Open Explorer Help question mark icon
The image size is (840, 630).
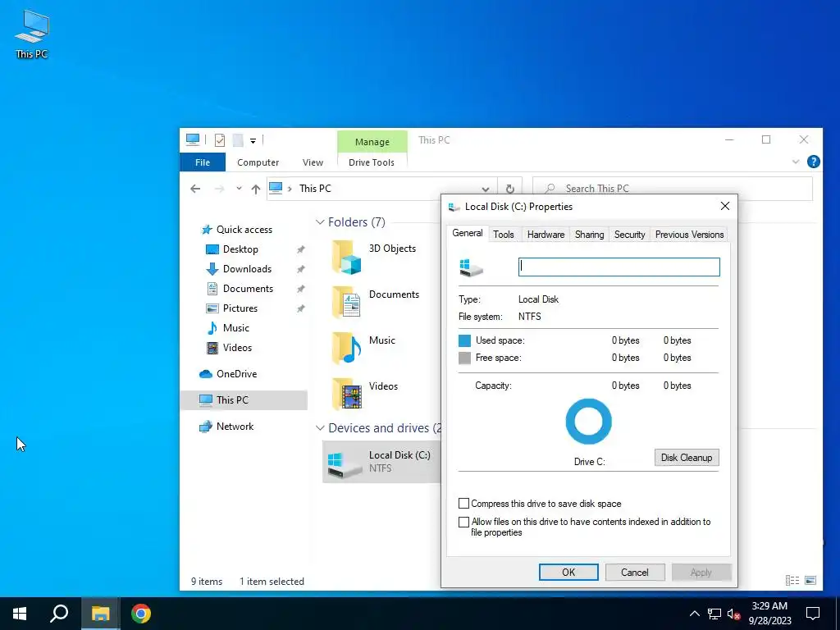(813, 162)
